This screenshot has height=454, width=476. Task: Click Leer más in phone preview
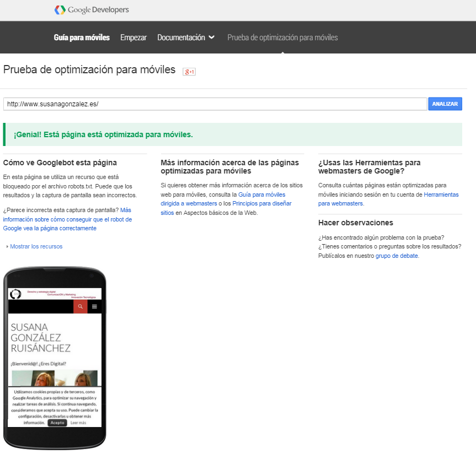pyautogui.click(x=78, y=423)
